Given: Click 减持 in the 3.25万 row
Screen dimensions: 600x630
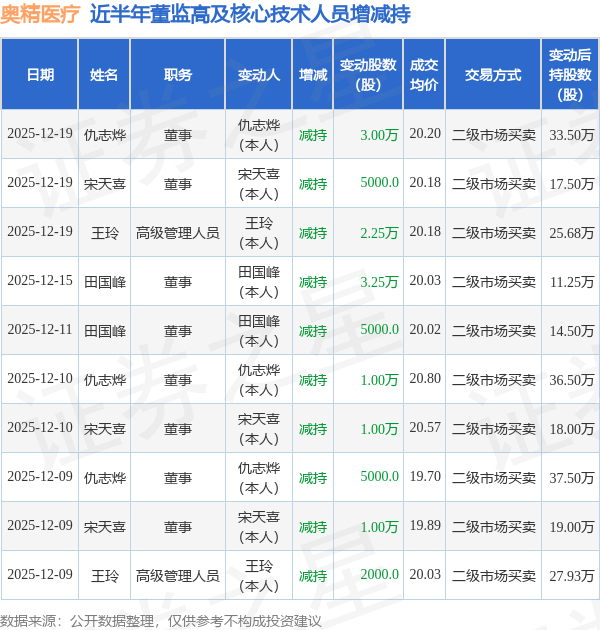Looking at the screenshot, I should (x=313, y=282).
